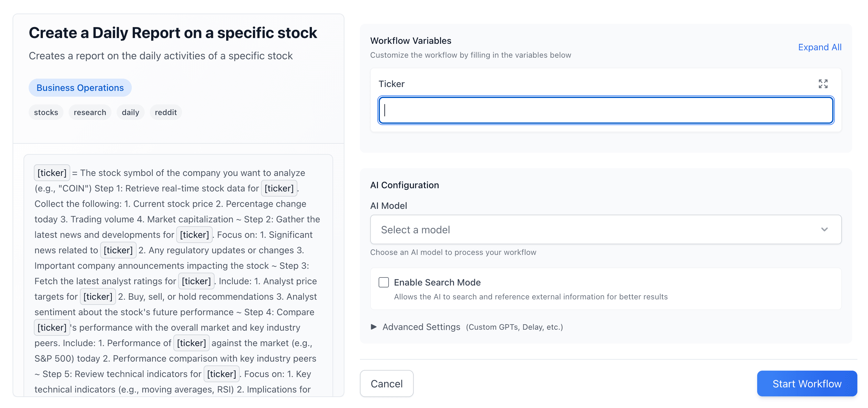Click the Enable Search Mode label
This screenshot has width=868, height=408.
(437, 282)
